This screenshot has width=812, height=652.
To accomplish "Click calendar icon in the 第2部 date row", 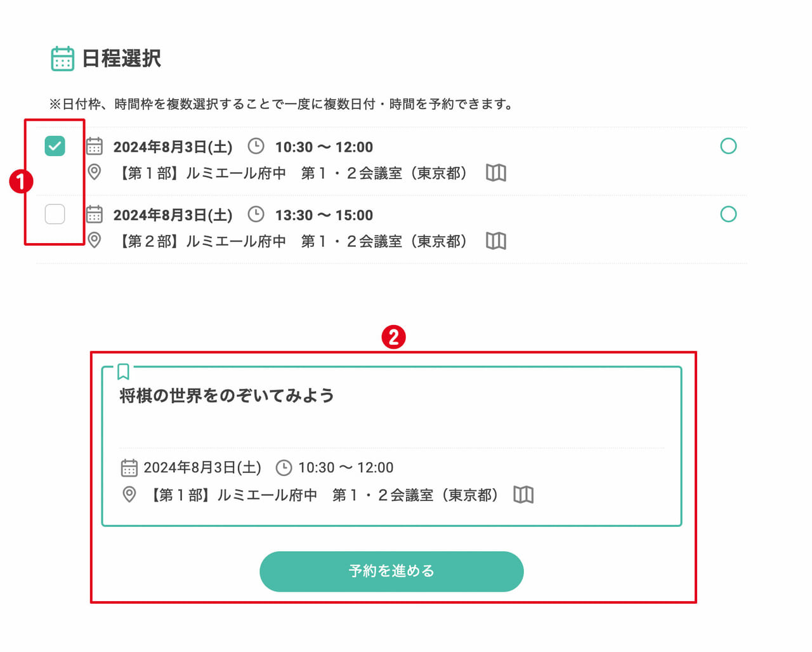I will (x=95, y=214).
